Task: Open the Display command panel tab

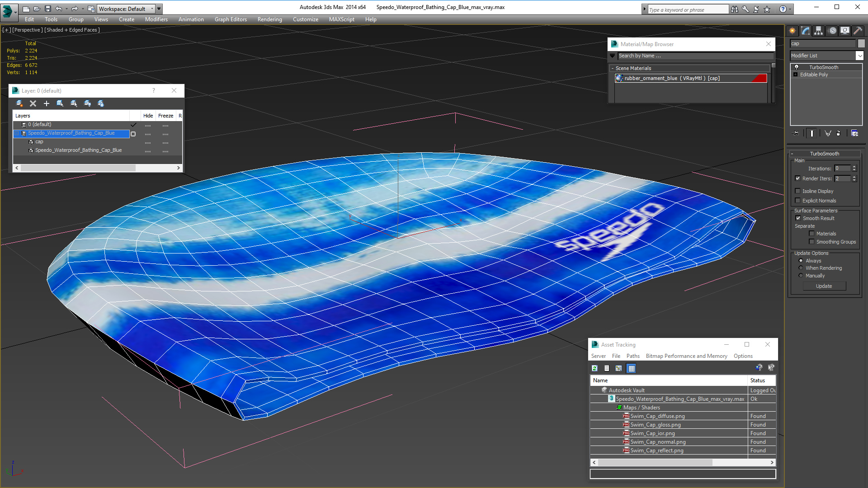Action: click(x=844, y=31)
